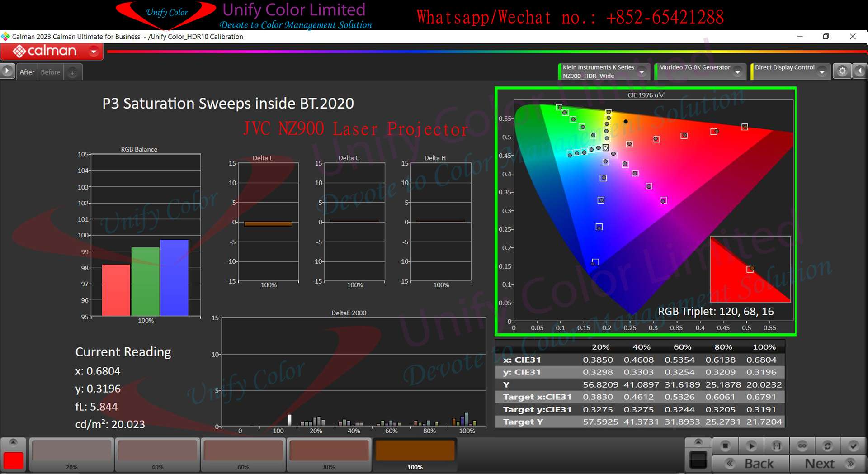Click the Delta L orange bar

tap(268, 223)
